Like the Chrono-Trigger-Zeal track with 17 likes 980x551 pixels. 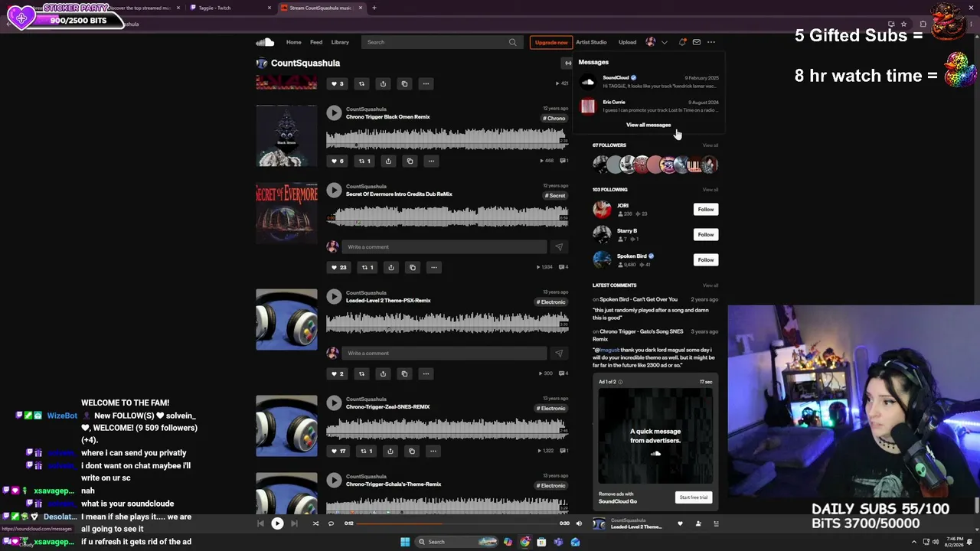[338, 451]
